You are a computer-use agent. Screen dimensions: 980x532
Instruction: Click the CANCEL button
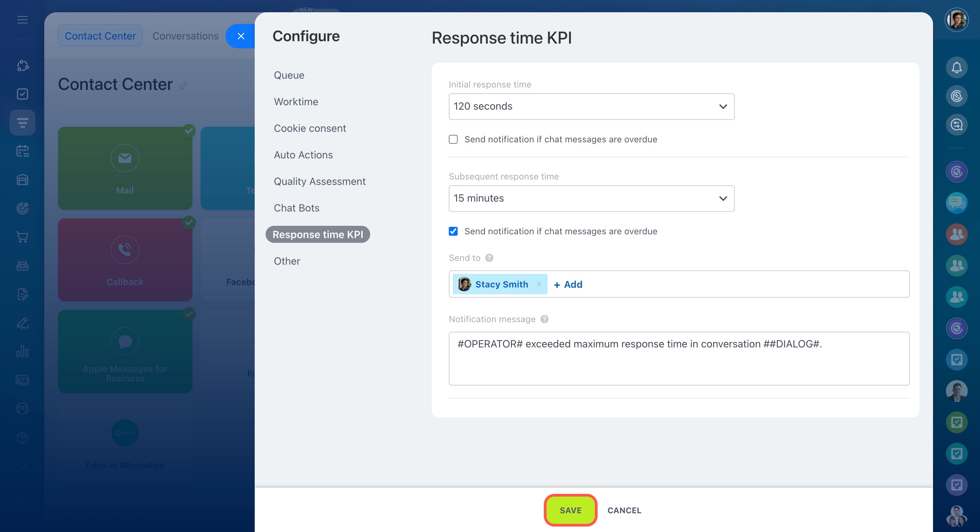624,510
